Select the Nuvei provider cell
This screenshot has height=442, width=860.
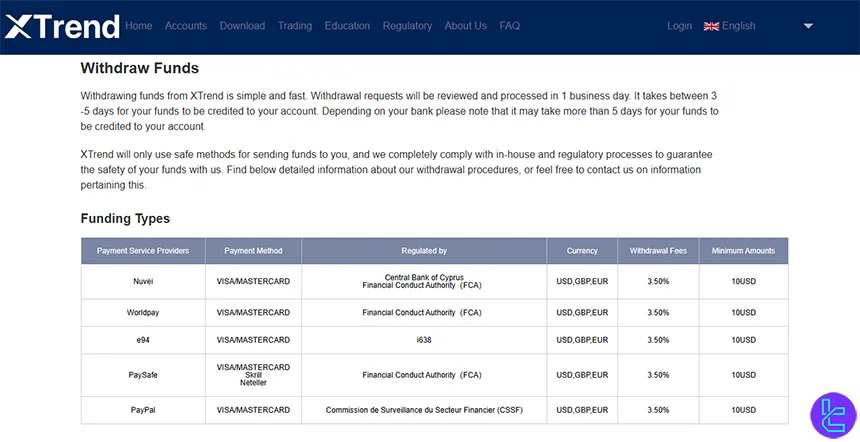[143, 281]
